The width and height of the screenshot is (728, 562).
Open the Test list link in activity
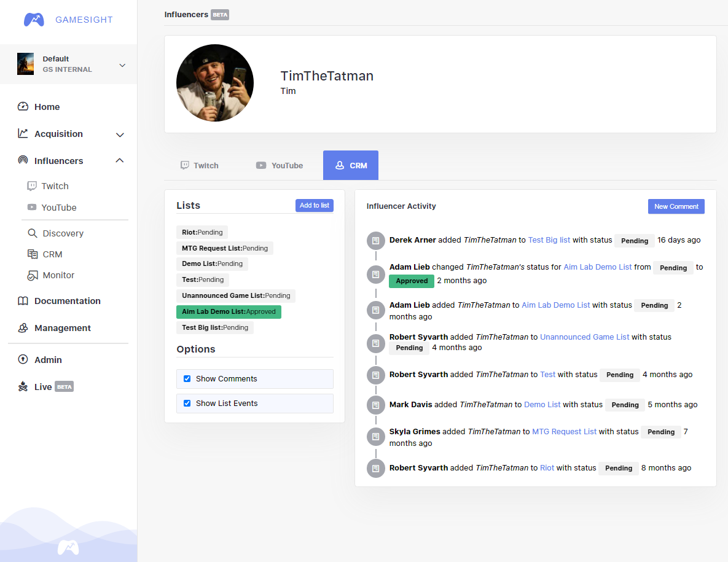tap(547, 375)
